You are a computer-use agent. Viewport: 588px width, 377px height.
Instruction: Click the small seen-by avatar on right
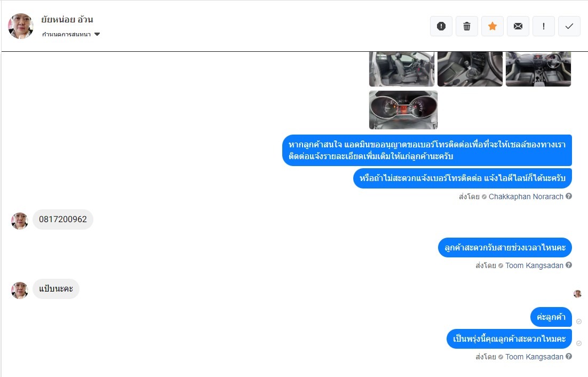[x=577, y=294]
